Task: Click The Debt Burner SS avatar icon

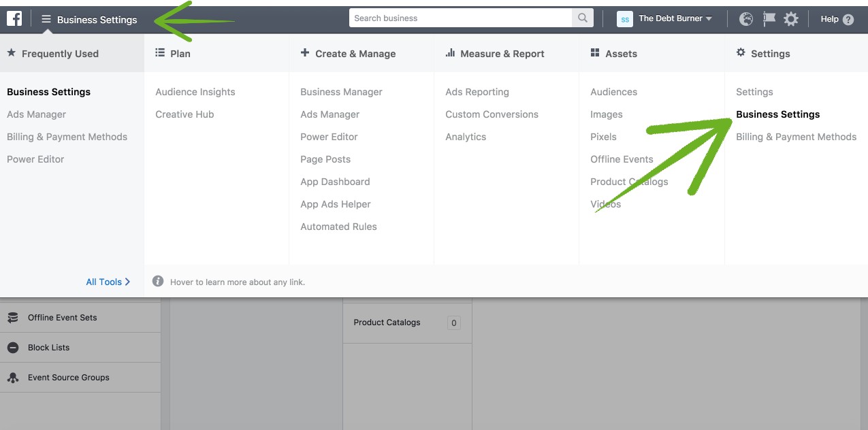Action: coord(624,19)
